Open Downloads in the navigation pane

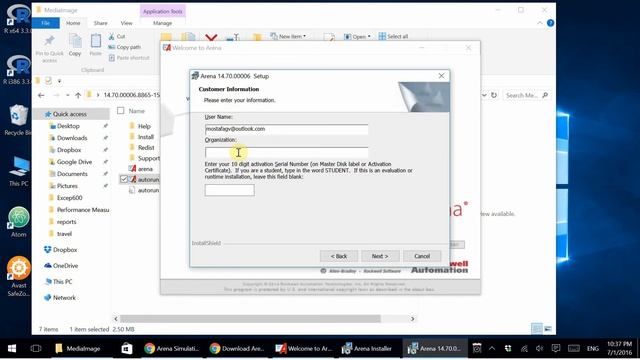72,138
